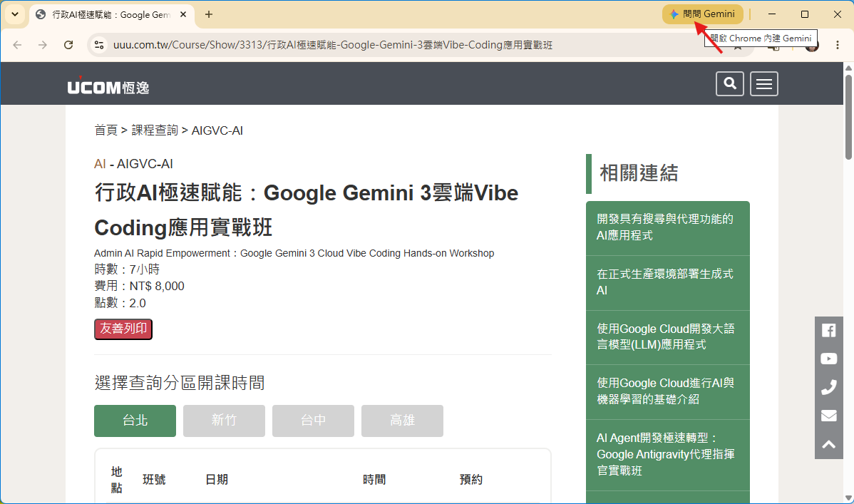Click the back-to-top chevron icon
The width and height of the screenshot is (854, 504).
click(x=828, y=445)
